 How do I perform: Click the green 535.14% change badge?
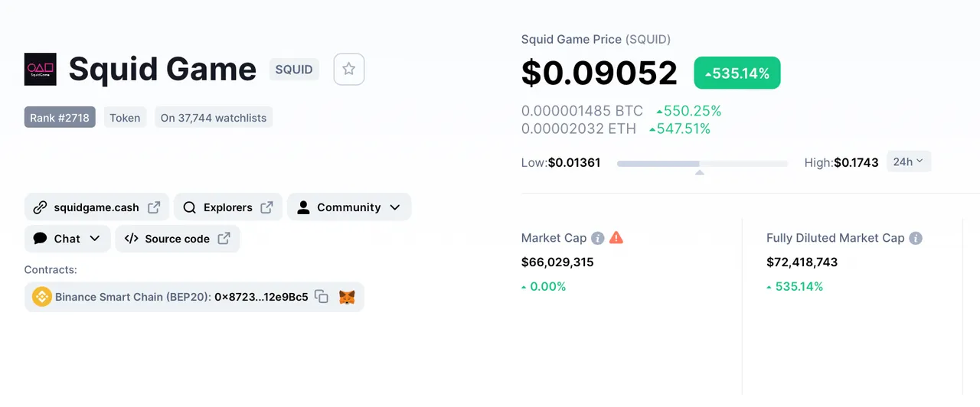point(737,73)
